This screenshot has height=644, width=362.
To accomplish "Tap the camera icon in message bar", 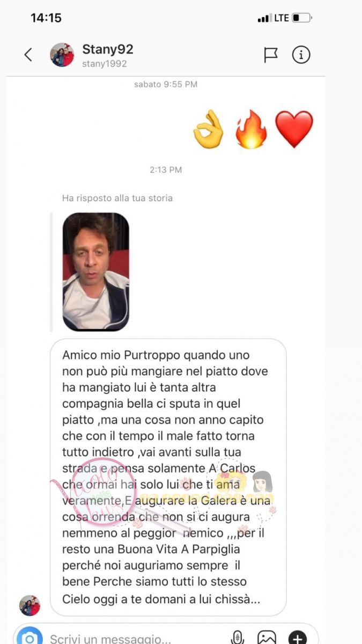I will (x=29, y=637).
